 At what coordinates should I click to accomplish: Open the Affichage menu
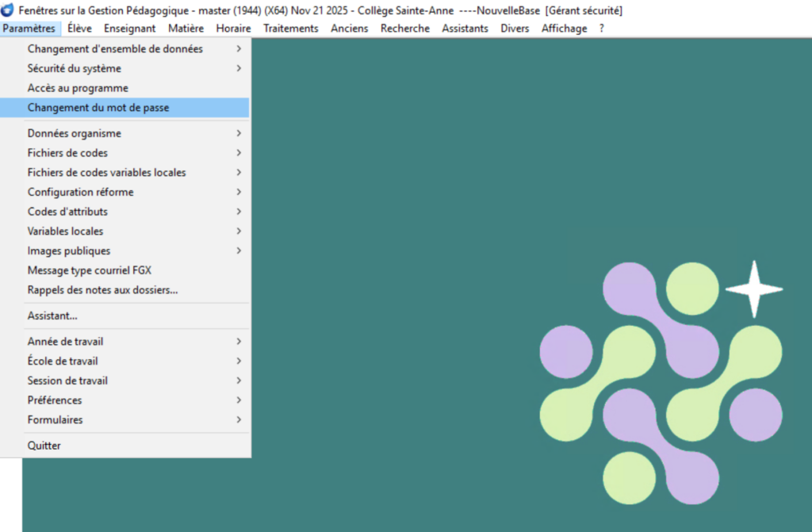[x=564, y=29]
